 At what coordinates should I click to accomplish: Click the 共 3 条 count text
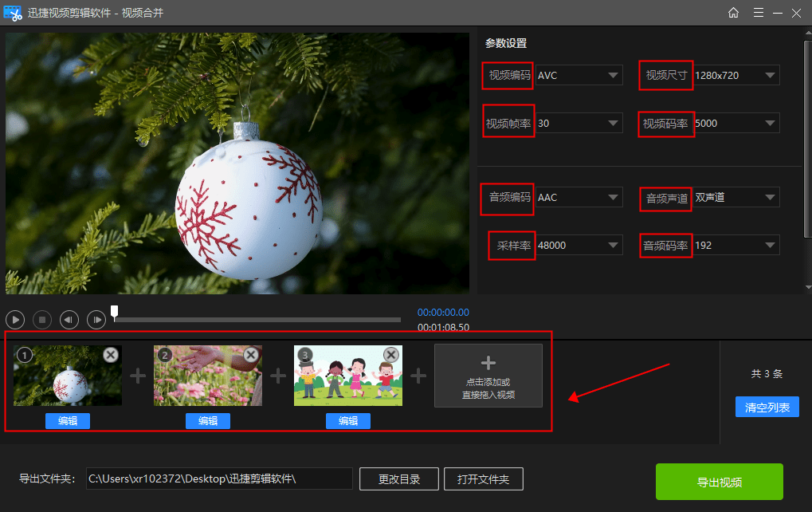pyautogui.click(x=767, y=374)
